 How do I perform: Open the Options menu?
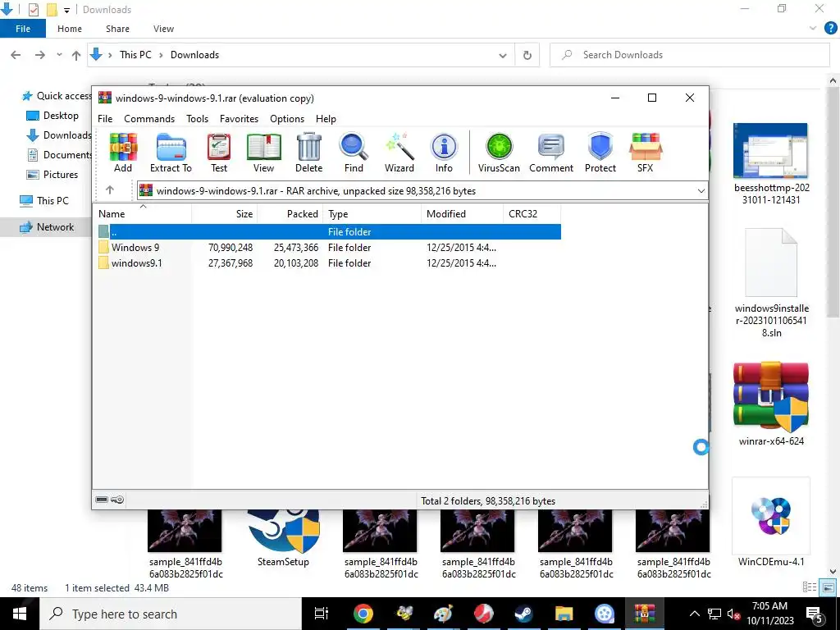(x=287, y=118)
